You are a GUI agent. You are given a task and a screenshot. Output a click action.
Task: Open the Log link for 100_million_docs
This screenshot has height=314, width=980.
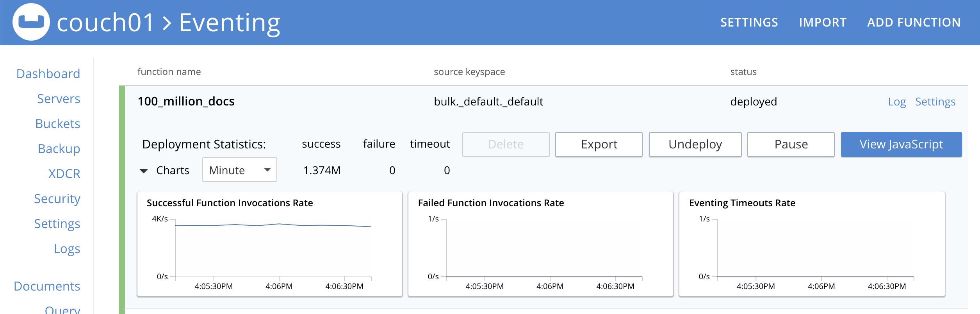897,102
